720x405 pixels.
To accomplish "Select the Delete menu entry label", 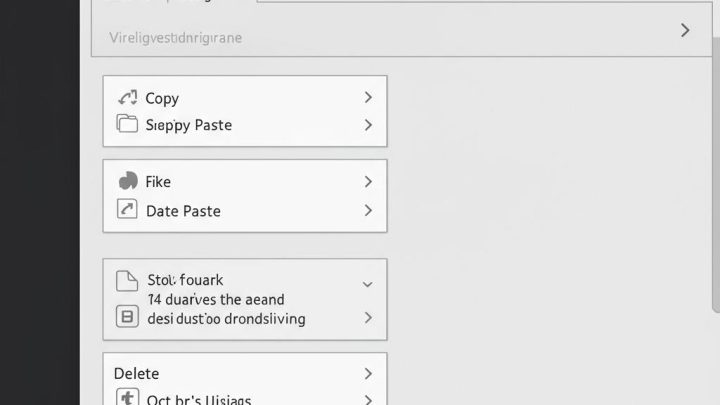I will tap(136, 373).
